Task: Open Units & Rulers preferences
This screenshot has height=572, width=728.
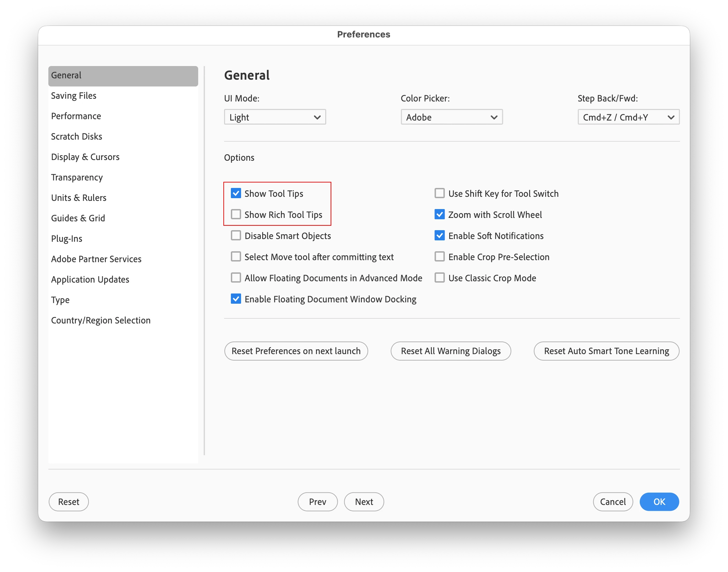Action: point(79,198)
